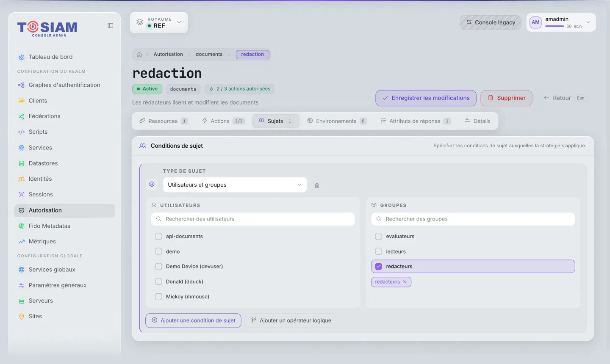610x364 pixels.
Task: Check the Donald (dduck) checkbox
Action: pos(158,281)
